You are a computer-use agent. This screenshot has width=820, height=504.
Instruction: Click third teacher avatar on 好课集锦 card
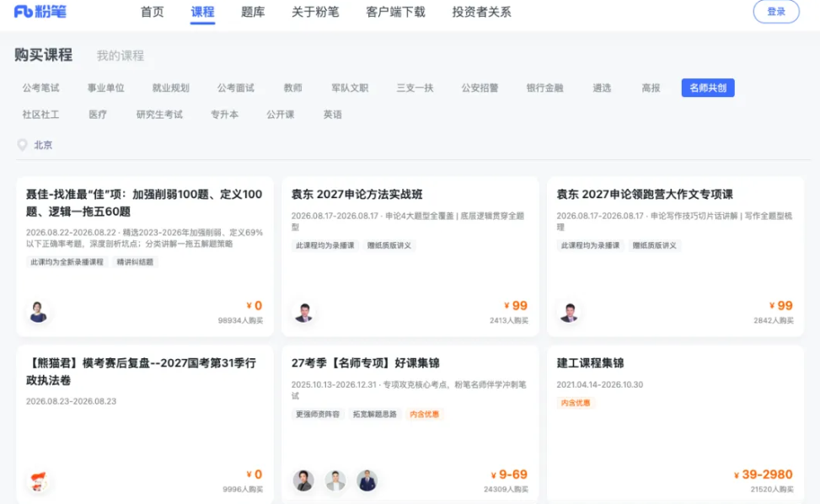tap(367, 480)
